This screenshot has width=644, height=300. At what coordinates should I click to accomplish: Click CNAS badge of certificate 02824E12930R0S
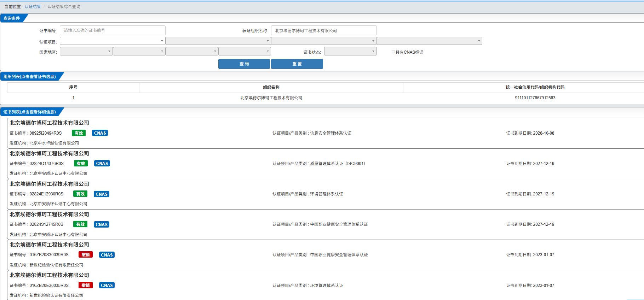[102, 194]
